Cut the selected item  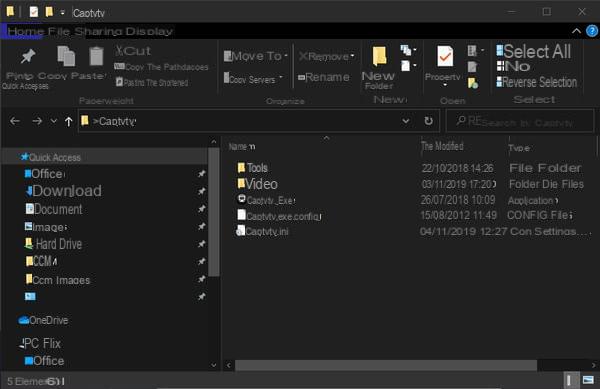[133, 51]
